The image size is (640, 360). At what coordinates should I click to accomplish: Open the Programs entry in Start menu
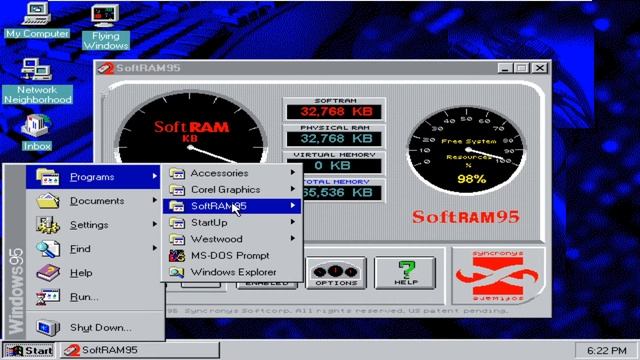point(93,177)
